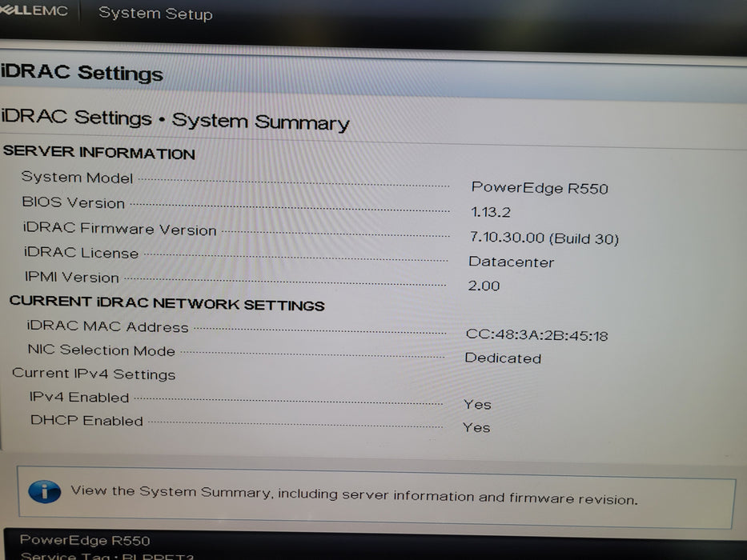Click the blue information icon

pyautogui.click(x=44, y=491)
